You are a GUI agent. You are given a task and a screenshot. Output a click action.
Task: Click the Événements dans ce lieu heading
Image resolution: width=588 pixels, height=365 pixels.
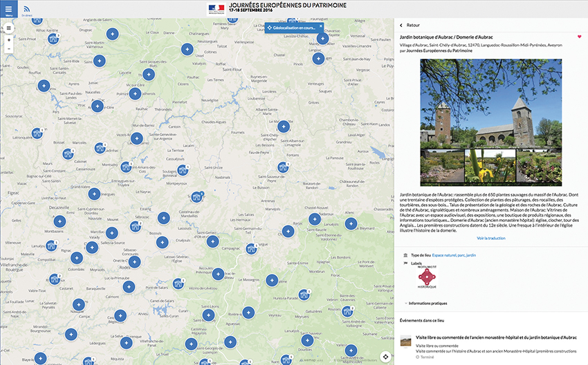[x=422, y=320]
